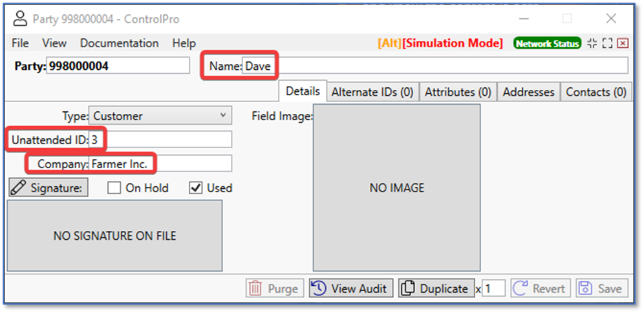The height and width of the screenshot is (313, 644).
Task: Switch to the Addresses tab
Action: (528, 92)
